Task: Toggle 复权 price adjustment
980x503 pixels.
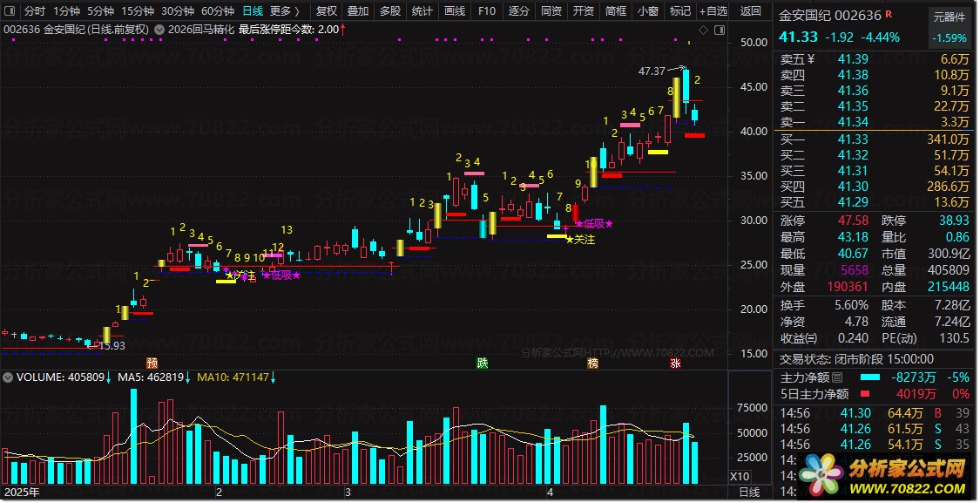Action: (327, 11)
